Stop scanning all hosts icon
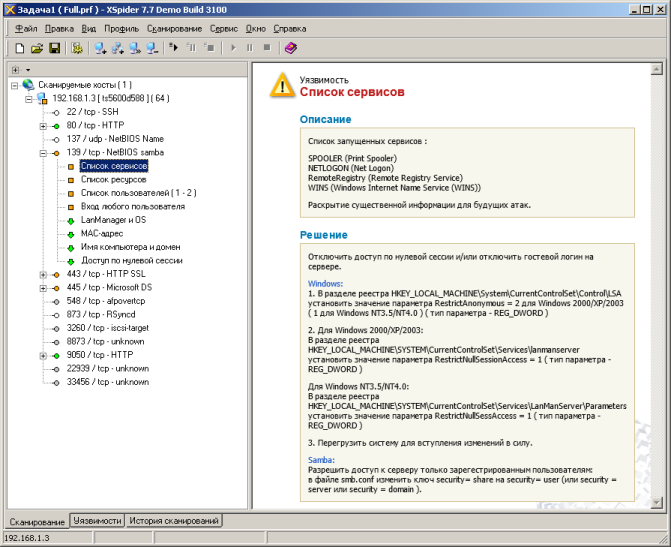 [x=209, y=47]
